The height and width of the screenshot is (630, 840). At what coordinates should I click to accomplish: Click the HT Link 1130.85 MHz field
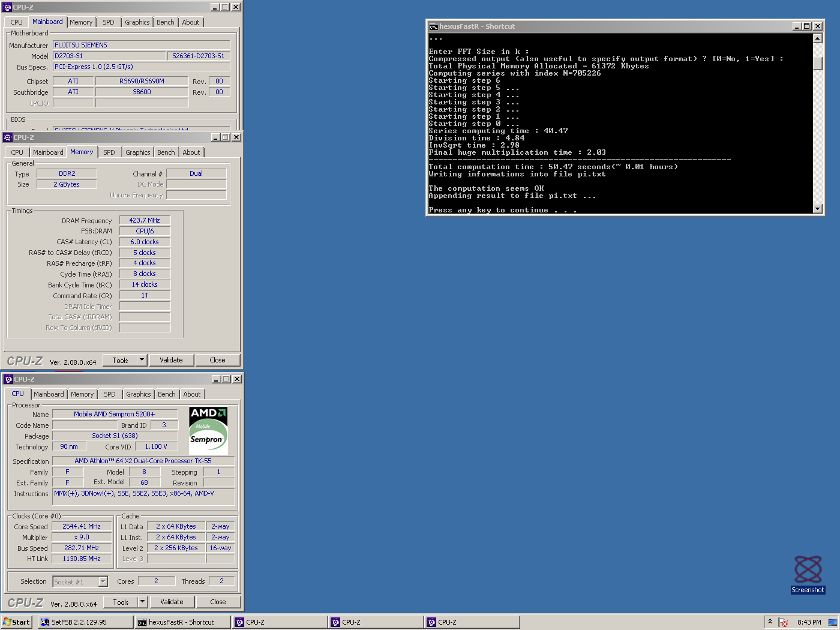point(82,559)
